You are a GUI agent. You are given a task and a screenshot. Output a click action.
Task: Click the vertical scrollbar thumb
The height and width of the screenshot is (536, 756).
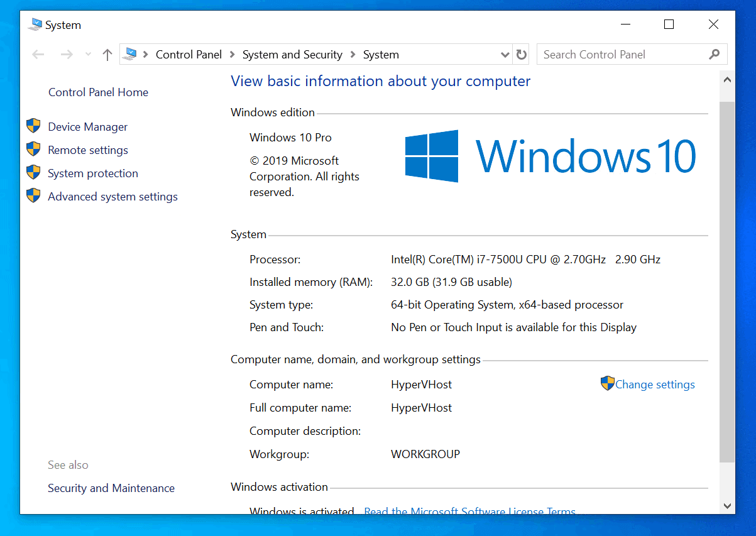(x=727, y=283)
